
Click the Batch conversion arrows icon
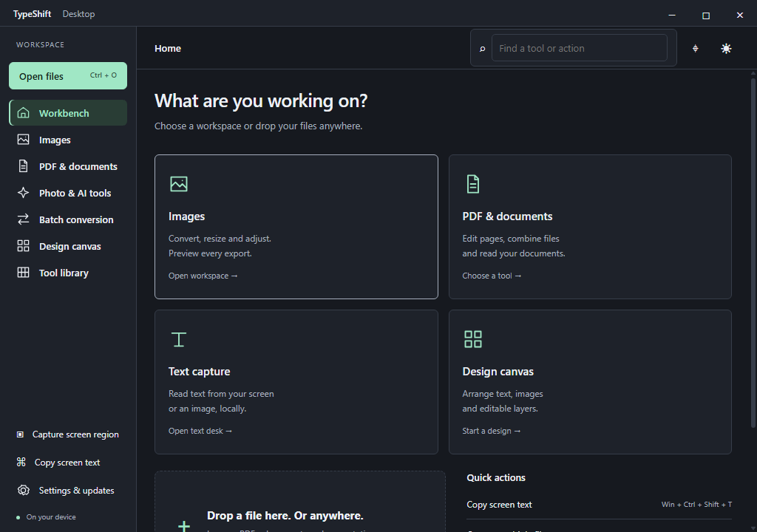[23, 219]
